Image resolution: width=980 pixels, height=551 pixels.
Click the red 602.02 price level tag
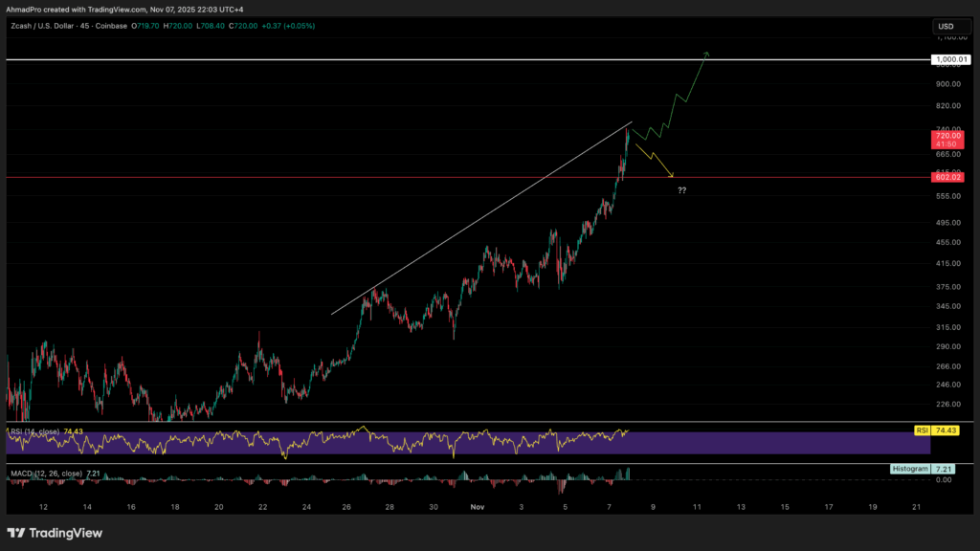tap(947, 177)
